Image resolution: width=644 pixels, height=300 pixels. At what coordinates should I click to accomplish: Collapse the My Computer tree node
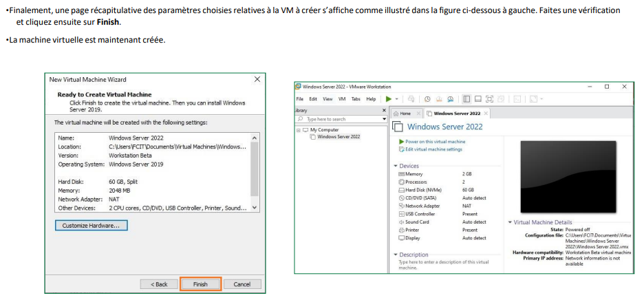point(298,130)
